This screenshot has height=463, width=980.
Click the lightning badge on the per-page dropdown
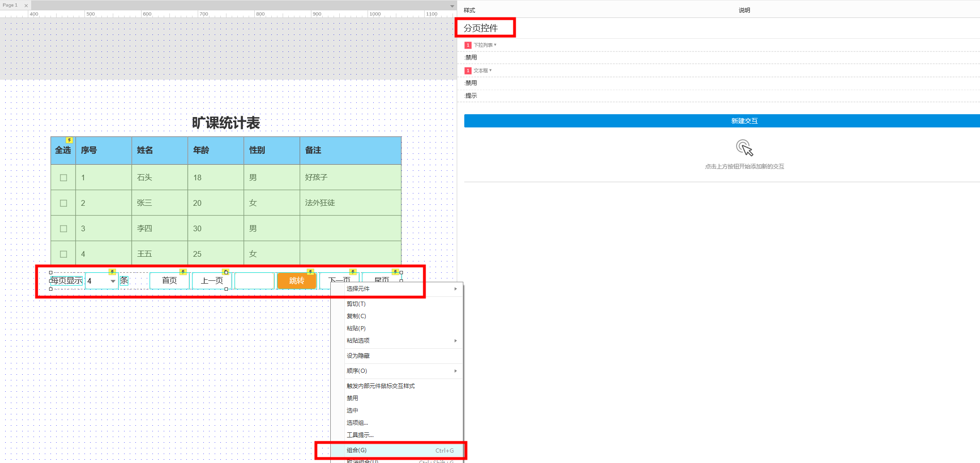pos(112,272)
